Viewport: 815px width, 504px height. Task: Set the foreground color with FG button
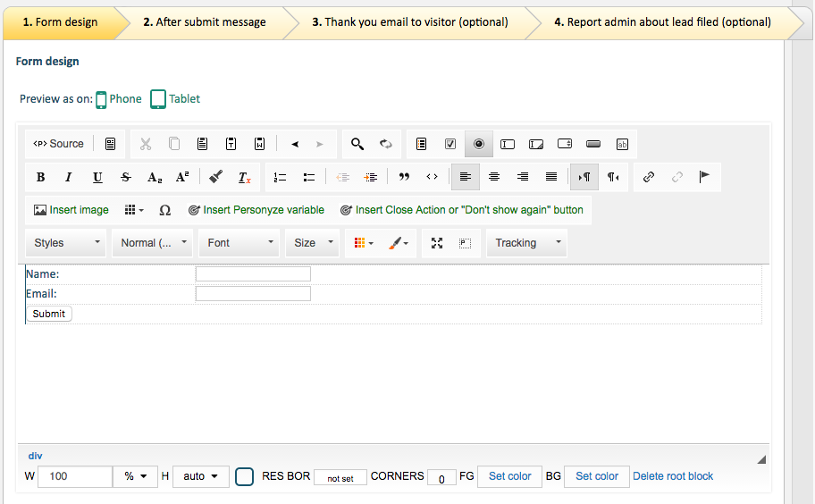click(509, 476)
